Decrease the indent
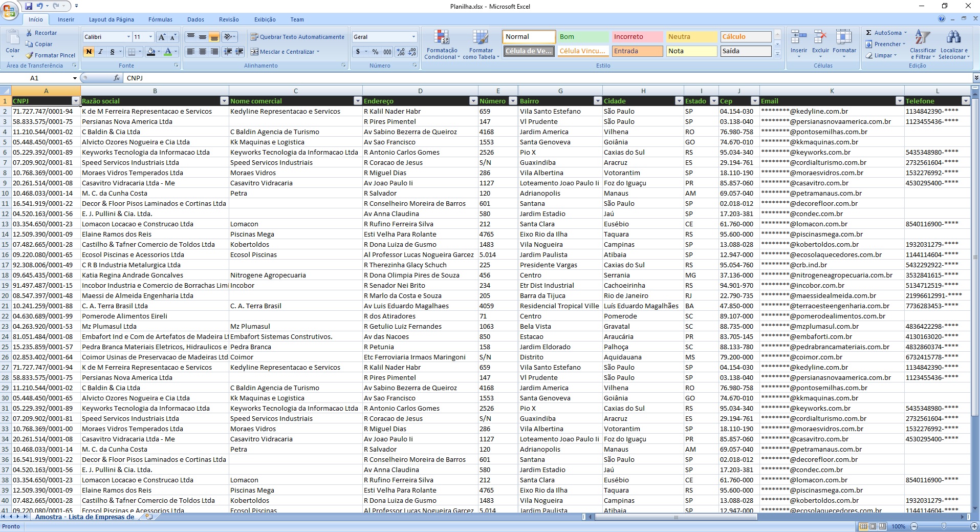 pyautogui.click(x=228, y=52)
